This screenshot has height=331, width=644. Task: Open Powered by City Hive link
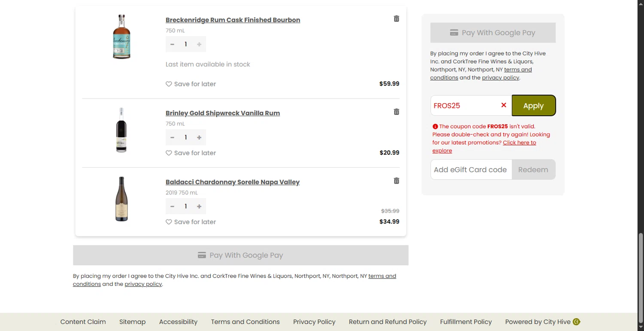point(543,322)
